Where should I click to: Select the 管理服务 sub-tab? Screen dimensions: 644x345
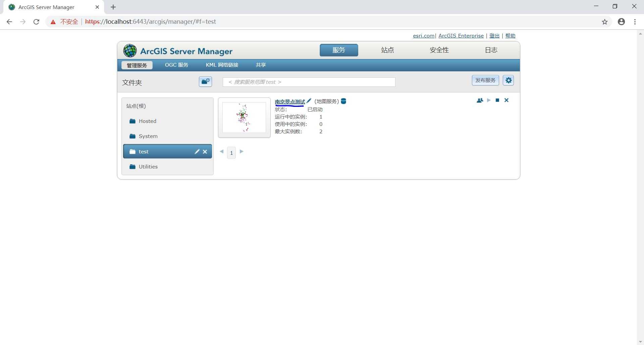pyautogui.click(x=137, y=65)
